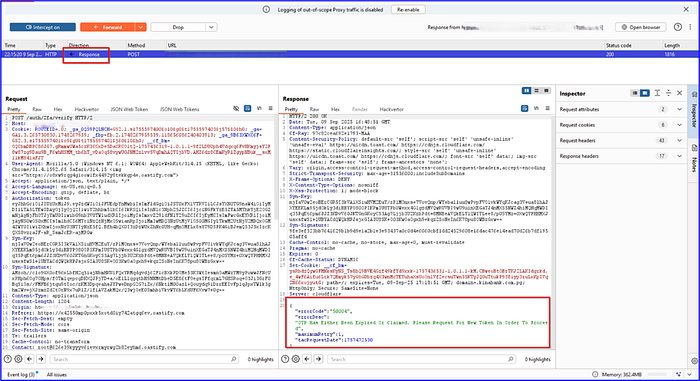700x381 pixels.
Task: Toggle the Intercept on button
Action: pyautogui.click(x=43, y=27)
